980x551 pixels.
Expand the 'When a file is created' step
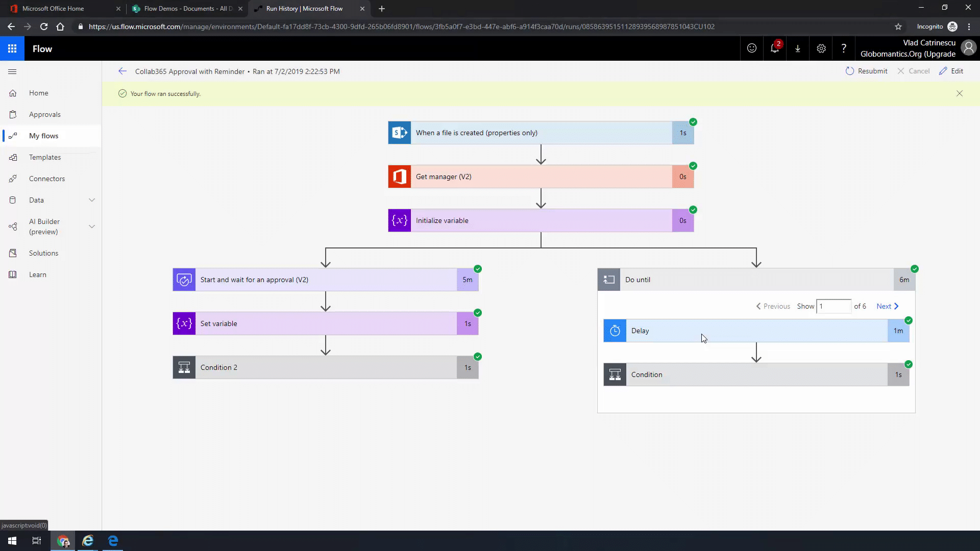coord(541,133)
